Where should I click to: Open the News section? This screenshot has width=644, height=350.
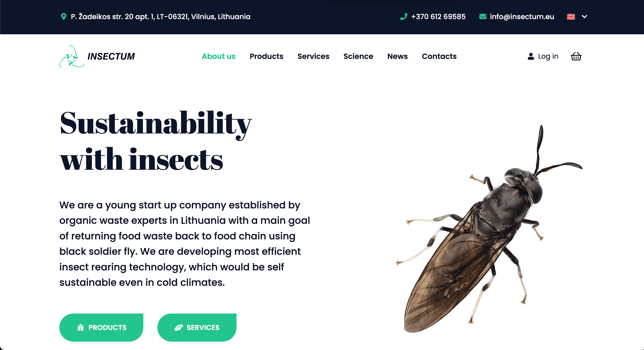(x=398, y=56)
